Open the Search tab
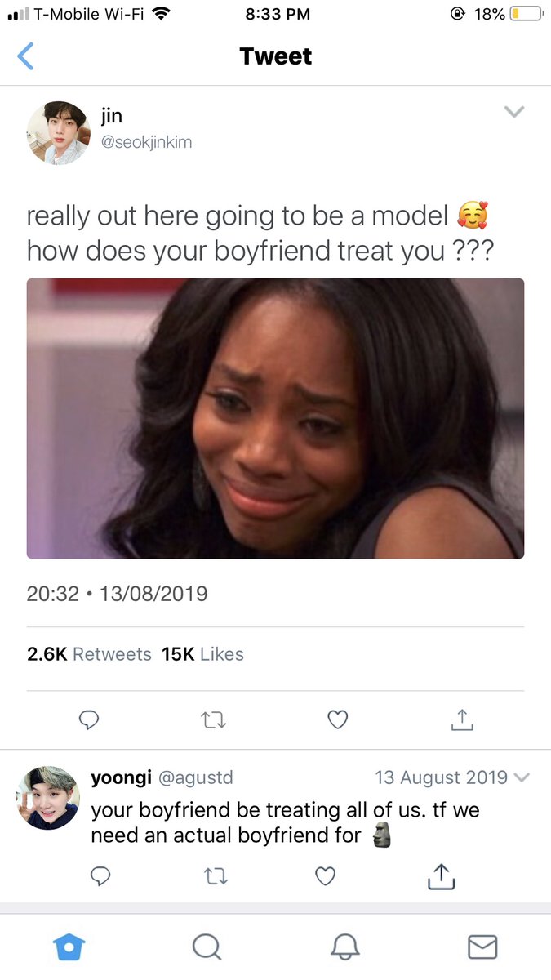The height and width of the screenshot is (980, 551). [x=206, y=947]
